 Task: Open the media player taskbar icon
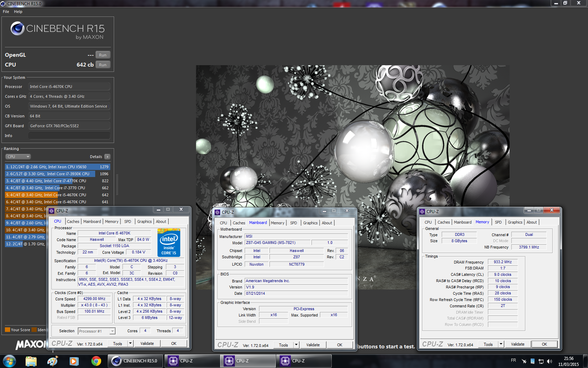click(x=74, y=361)
